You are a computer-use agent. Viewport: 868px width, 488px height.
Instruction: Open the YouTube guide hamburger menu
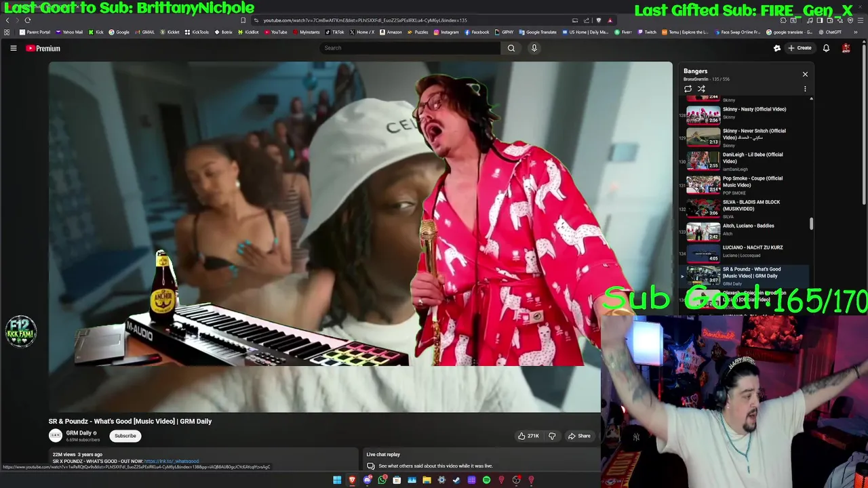point(14,48)
